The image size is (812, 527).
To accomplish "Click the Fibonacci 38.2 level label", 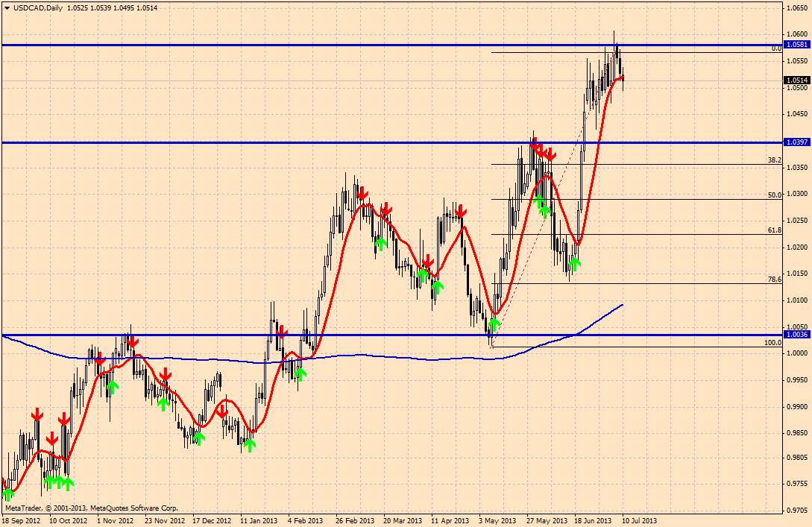I will tap(775, 160).
